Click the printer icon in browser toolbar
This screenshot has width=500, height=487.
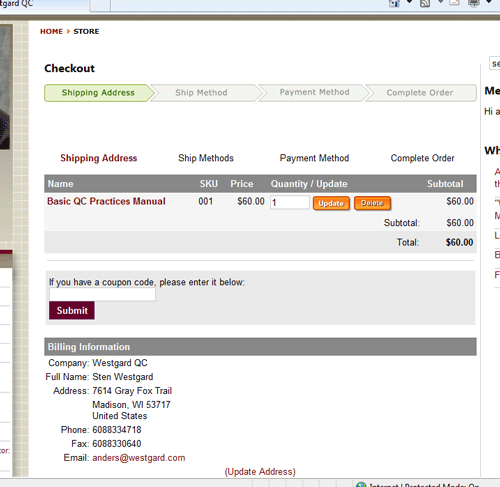point(473,3)
